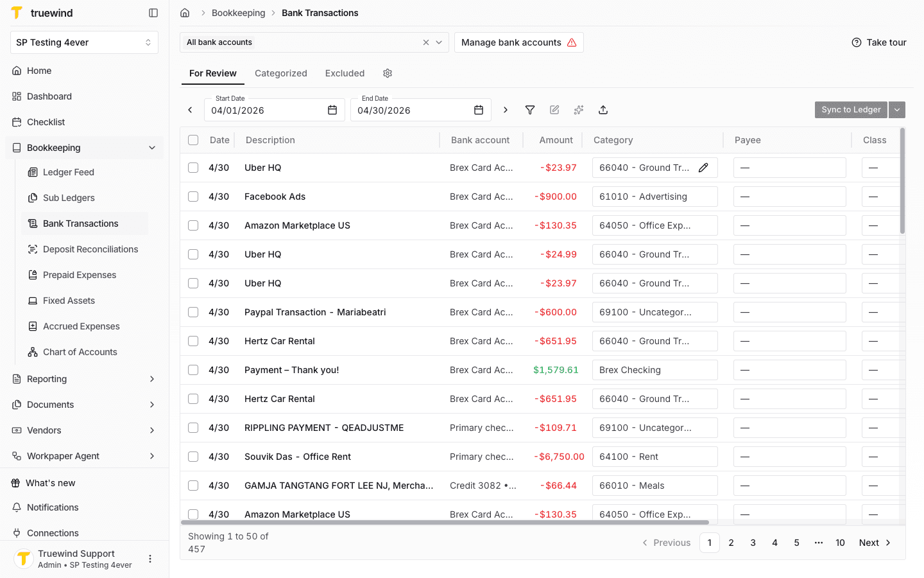
Task: Open Connections in sidebar
Action: (84, 533)
